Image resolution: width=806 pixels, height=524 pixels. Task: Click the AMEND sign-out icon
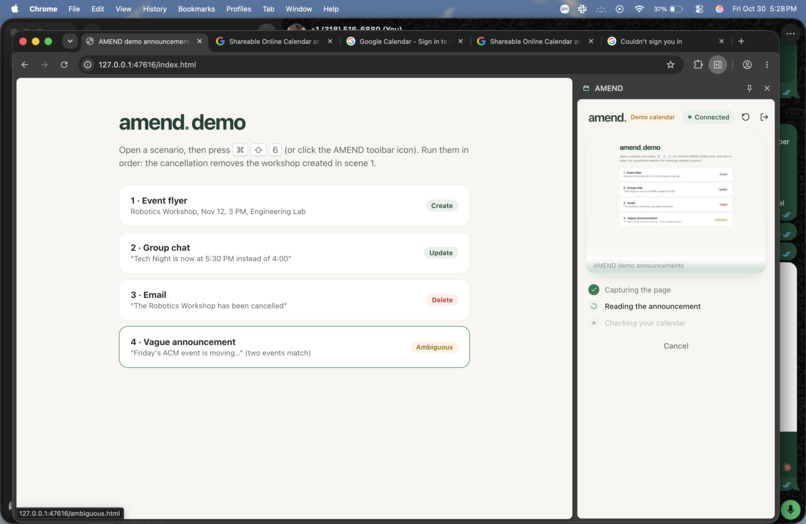tap(764, 117)
